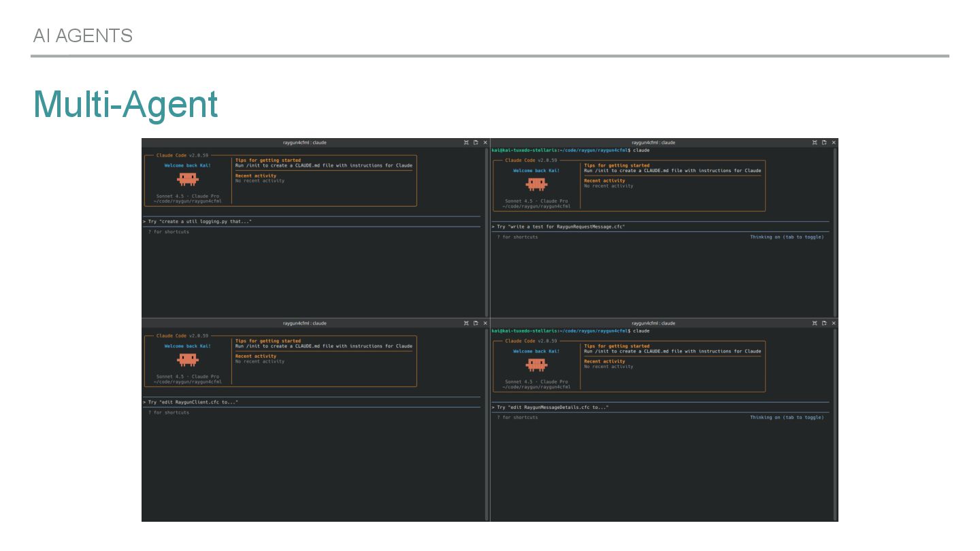Detach the top-right terminal pane

pos(824,143)
